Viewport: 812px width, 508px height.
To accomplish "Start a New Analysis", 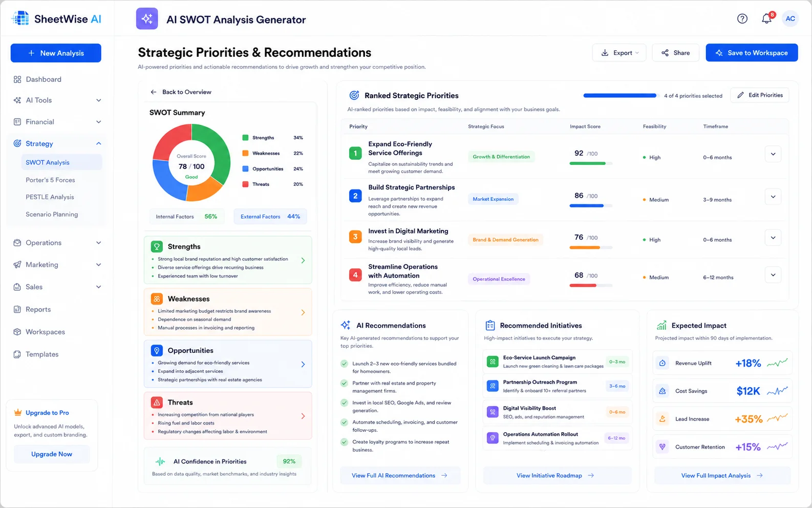I will (56, 53).
